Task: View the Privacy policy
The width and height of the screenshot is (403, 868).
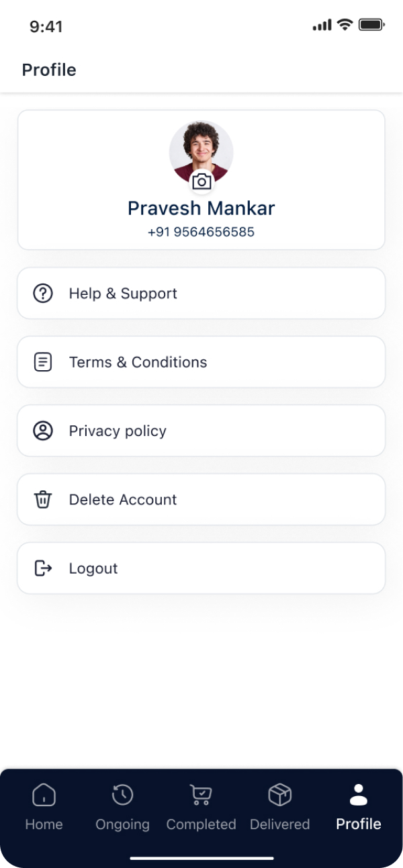Action: [201, 431]
